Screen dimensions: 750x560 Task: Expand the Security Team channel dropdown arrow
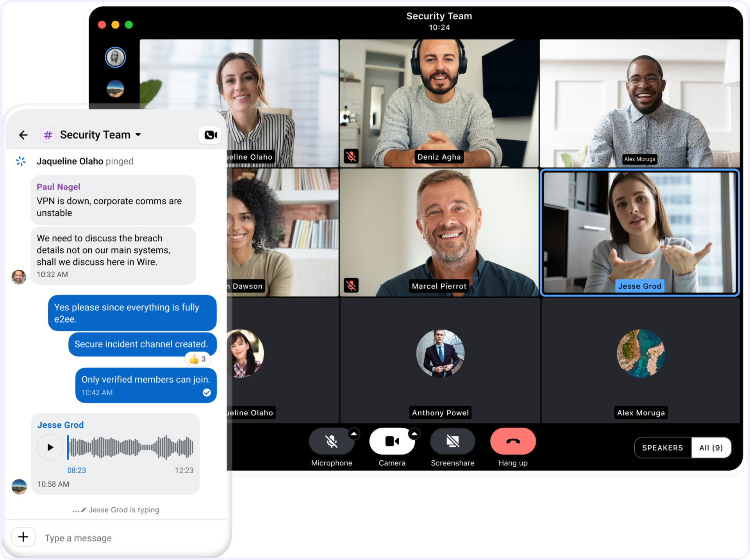[x=138, y=135]
